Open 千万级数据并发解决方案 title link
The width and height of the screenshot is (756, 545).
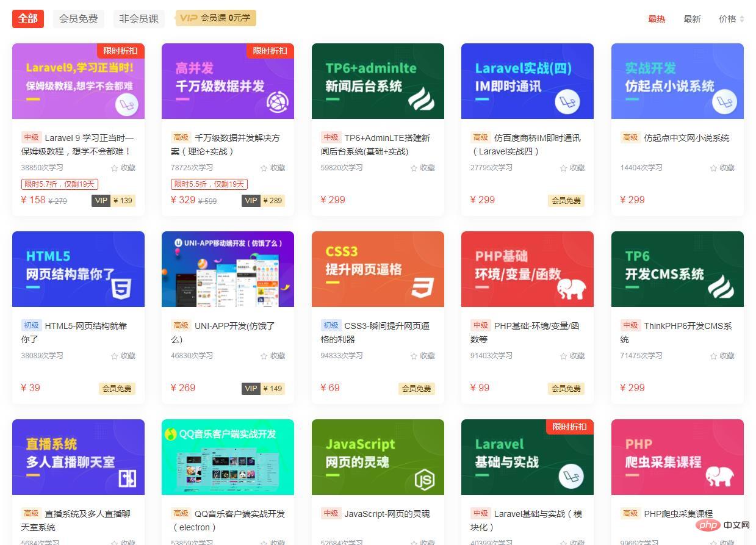(225, 145)
